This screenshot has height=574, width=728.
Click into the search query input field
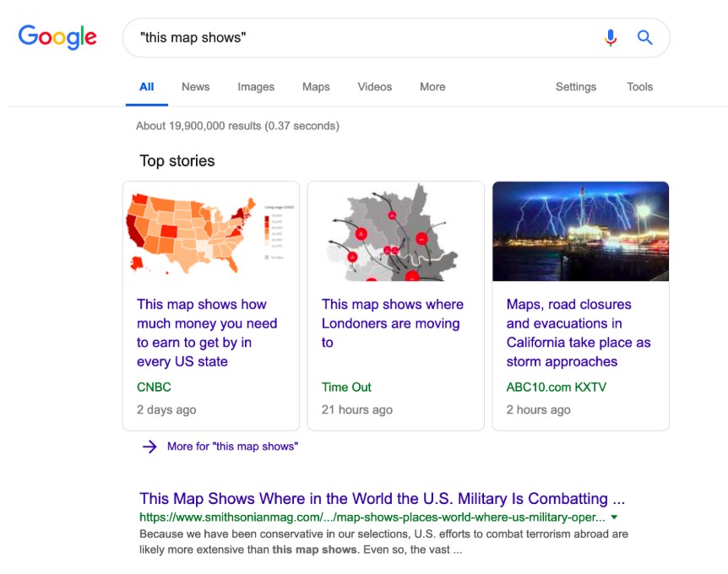355,38
